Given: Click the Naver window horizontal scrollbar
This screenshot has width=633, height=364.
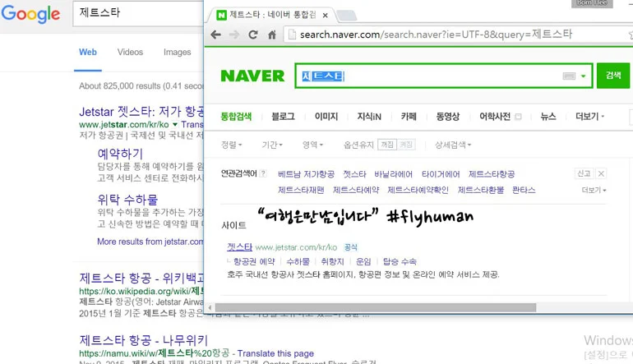Looking at the screenshot, I should (376, 308).
